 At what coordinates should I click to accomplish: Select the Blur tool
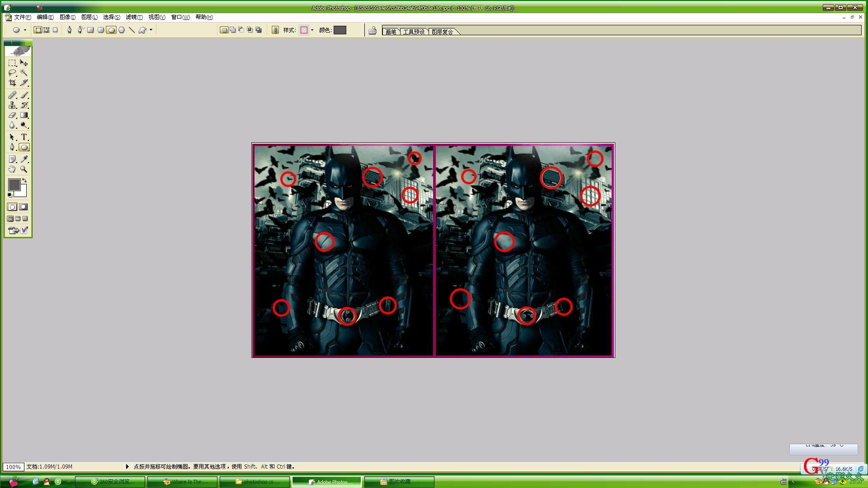click(x=12, y=125)
